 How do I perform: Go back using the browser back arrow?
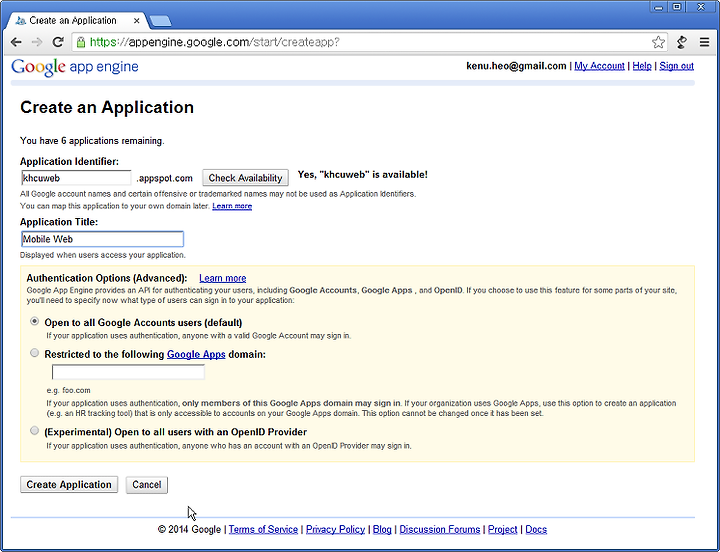pyautogui.click(x=16, y=42)
